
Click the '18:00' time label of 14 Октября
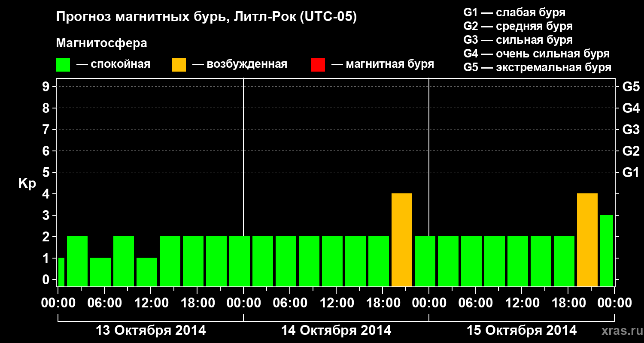coord(383,303)
